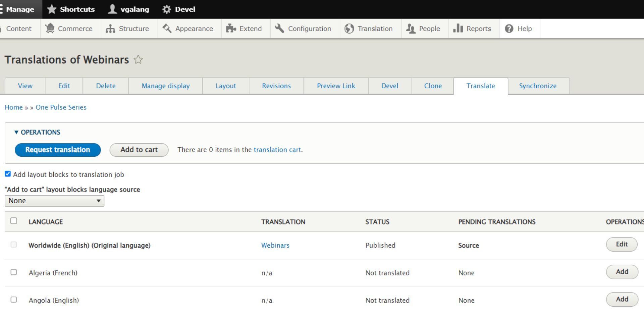Viewport: 644px width, 310px height.
Task: Click Add for Algeria (French)
Action: click(x=622, y=272)
